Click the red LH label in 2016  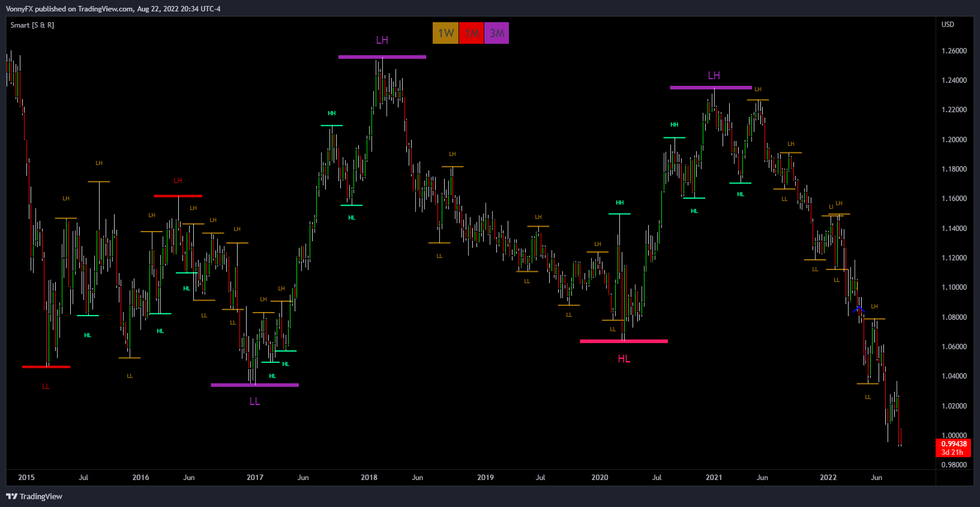pos(178,181)
